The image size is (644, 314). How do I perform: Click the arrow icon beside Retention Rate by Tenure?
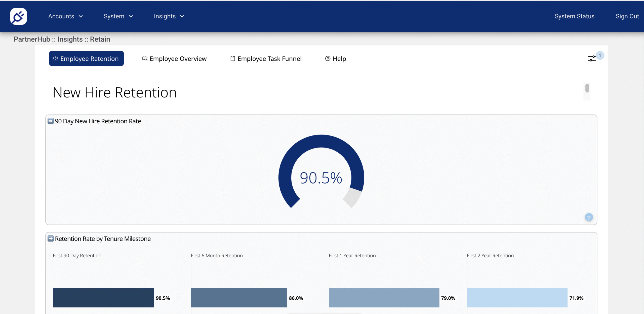click(x=51, y=239)
